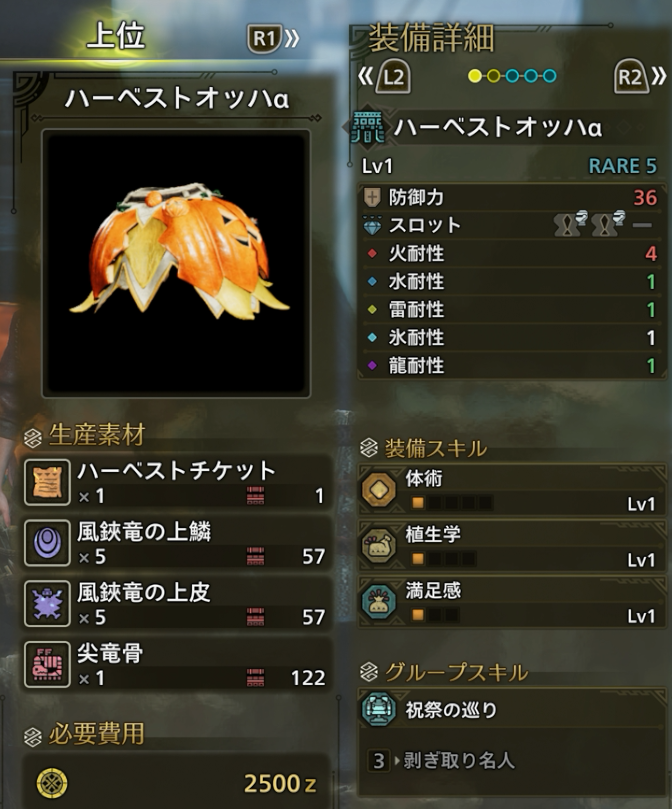
Task: Select the 風鋏竜の上鱗 scale icon
Action: click(47, 543)
